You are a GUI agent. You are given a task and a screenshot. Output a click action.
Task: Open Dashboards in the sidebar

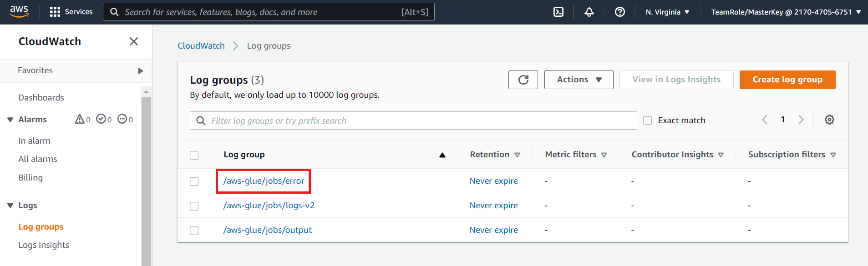pyautogui.click(x=41, y=98)
